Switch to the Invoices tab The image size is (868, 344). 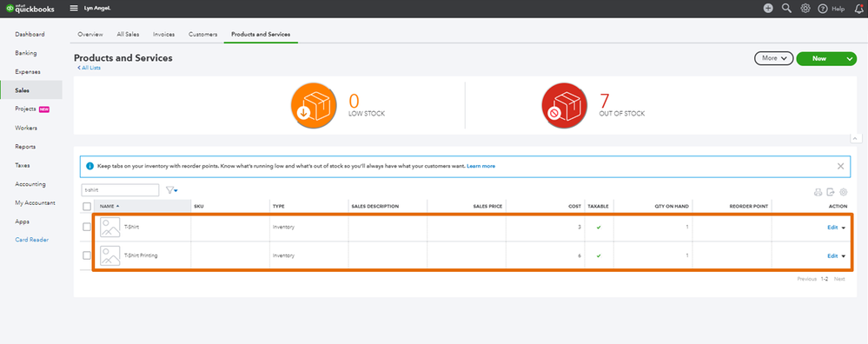pyautogui.click(x=164, y=34)
